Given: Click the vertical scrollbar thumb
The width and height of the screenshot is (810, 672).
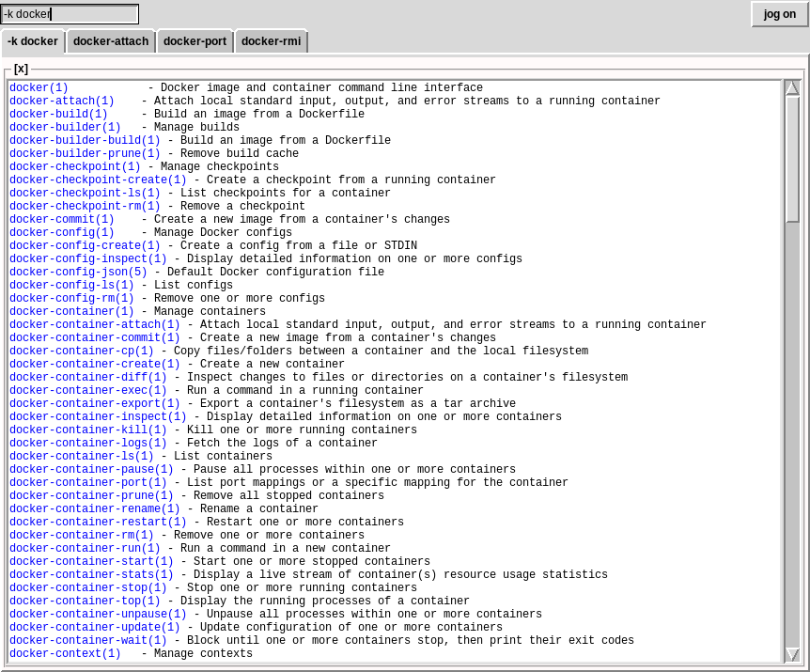Looking at the screenshot, I should (x=792, y=159).
